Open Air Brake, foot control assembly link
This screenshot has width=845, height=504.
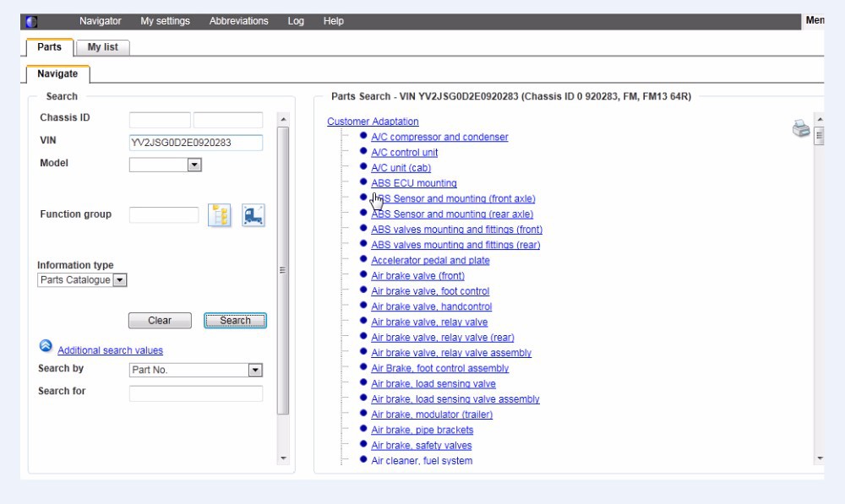pos(439,368)
